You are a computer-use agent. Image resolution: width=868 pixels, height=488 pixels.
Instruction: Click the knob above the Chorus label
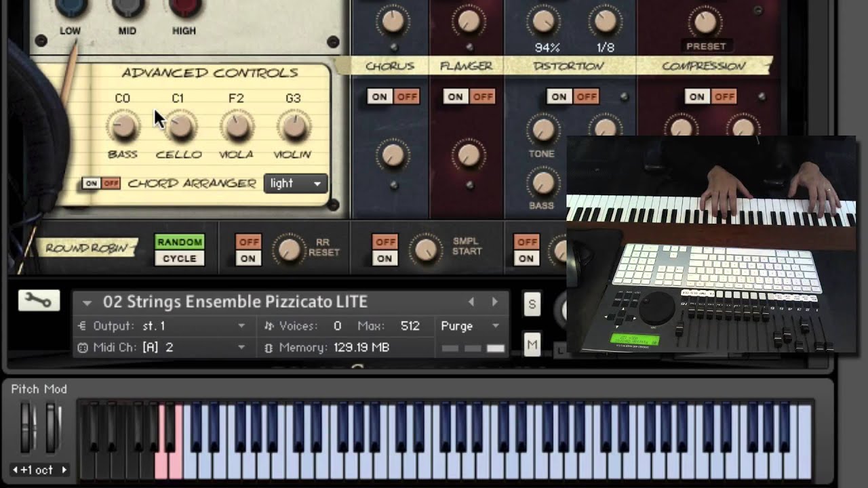point(393,21)
